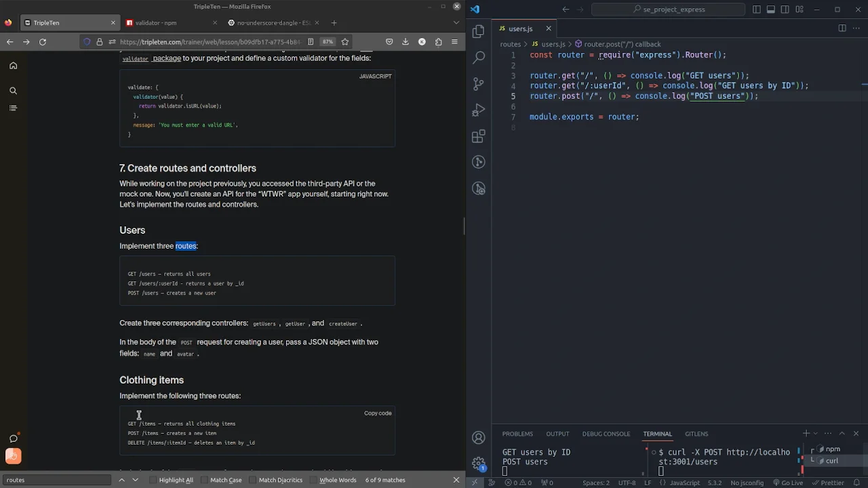This screenshot has width=868, height=488.
Task: Open the Firefox extensions puzzle icon
Action: tap(438, 41)
